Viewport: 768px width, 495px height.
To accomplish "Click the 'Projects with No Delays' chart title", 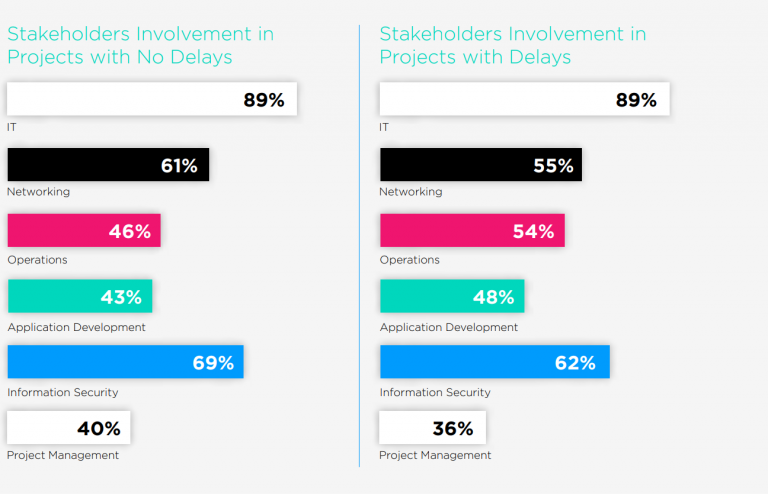I will point(140,45).
